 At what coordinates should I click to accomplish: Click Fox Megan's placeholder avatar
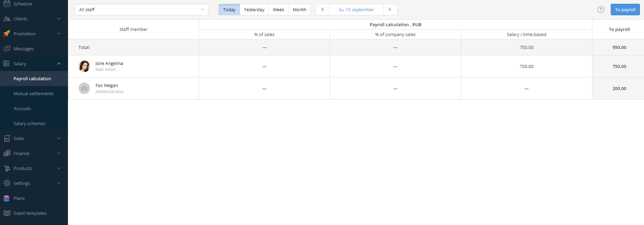84,88
